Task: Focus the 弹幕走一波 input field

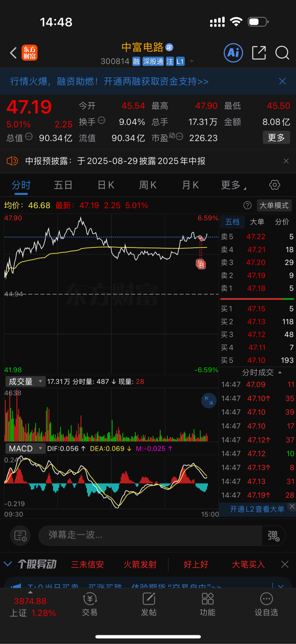Action: pyautogui.click(x=150, y=535)
